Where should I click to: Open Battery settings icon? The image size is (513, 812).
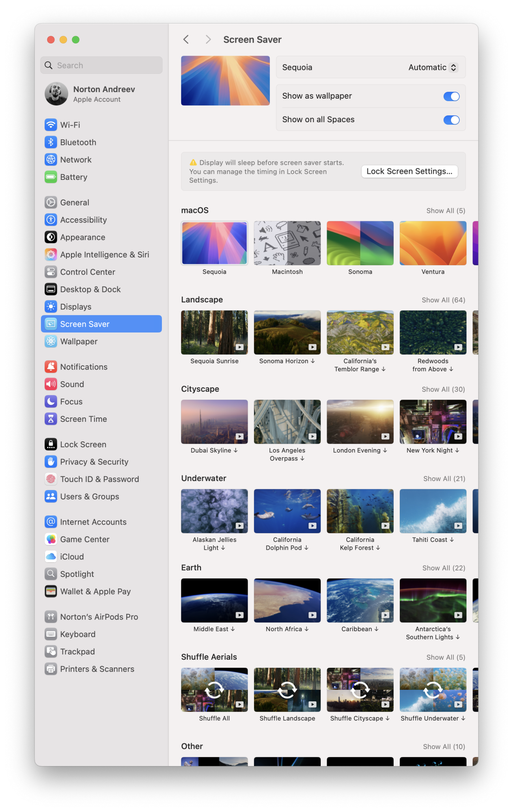(51, 177)
